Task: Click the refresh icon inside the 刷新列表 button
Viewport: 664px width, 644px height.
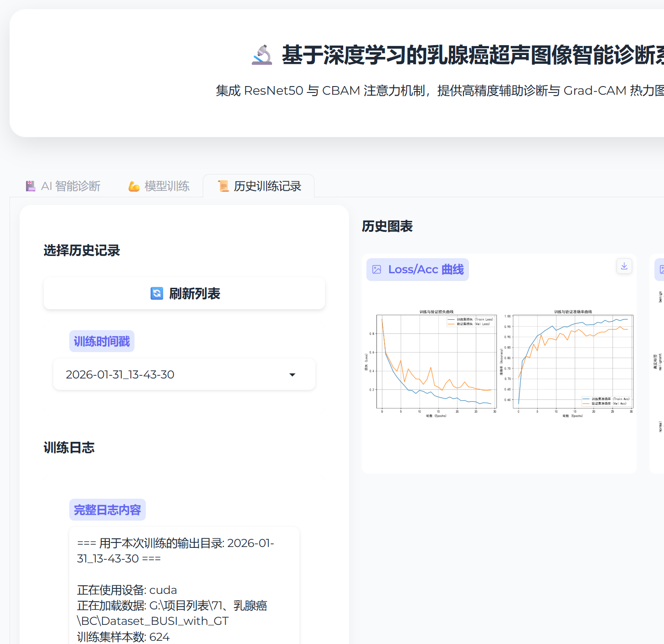Action: pos(156,293)
